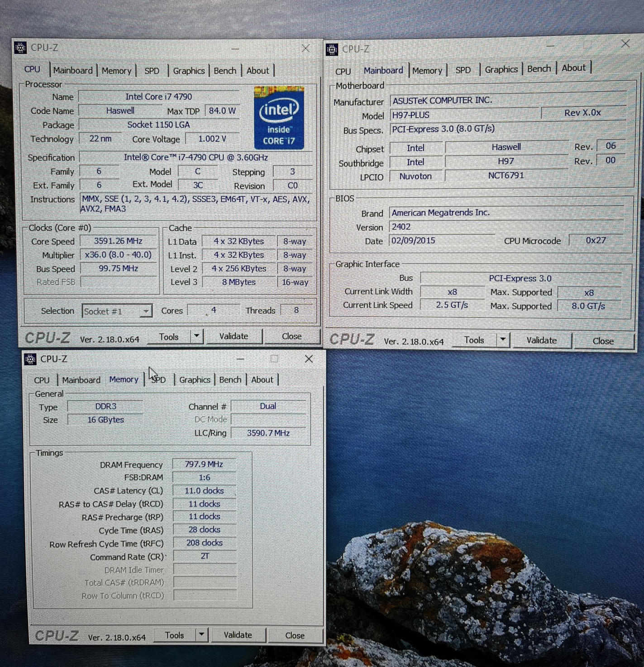Screen dimensions: 644x667
Task: Click Validate button in the CPU window
Action: pos(234,336)
